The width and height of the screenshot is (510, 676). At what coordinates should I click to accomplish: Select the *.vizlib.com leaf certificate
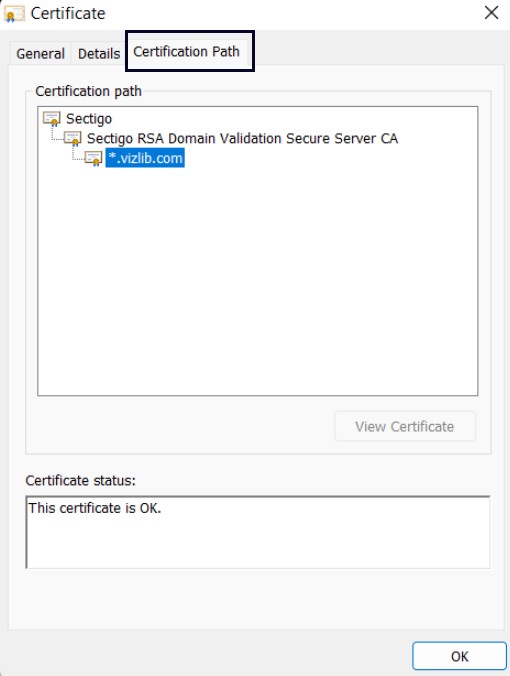pyautogui.click(x=145, y=158)
